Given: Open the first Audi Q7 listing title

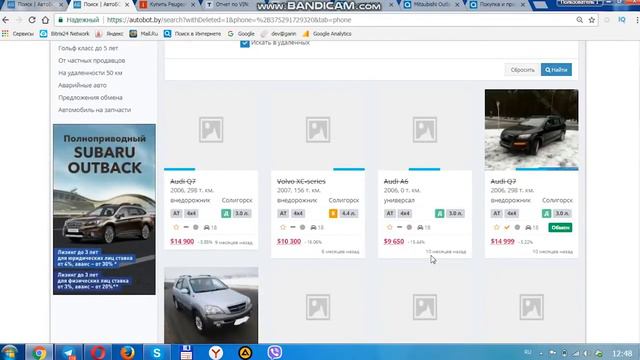Looking at the screenshot, I should click(x=182, y=181).
